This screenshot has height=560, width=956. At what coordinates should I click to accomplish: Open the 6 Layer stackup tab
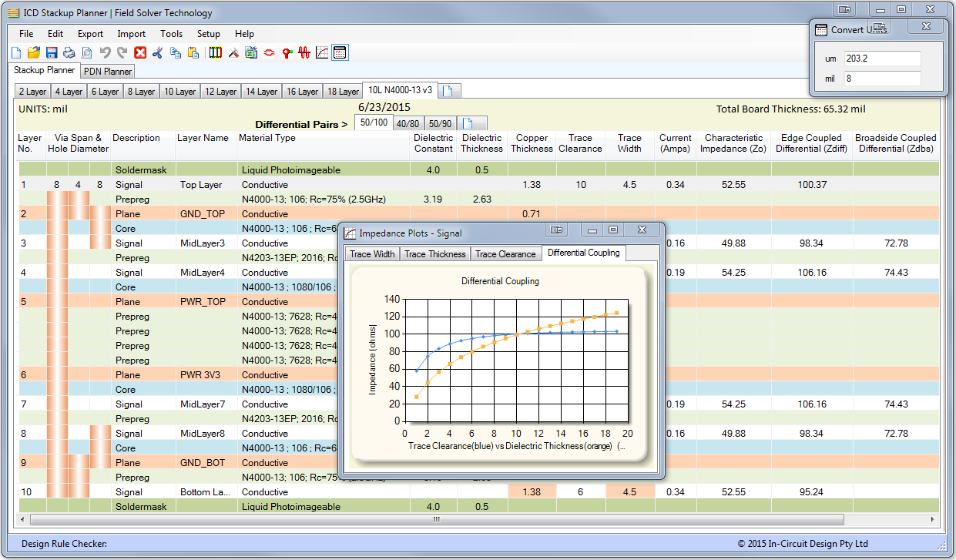[x=105, y=92]
